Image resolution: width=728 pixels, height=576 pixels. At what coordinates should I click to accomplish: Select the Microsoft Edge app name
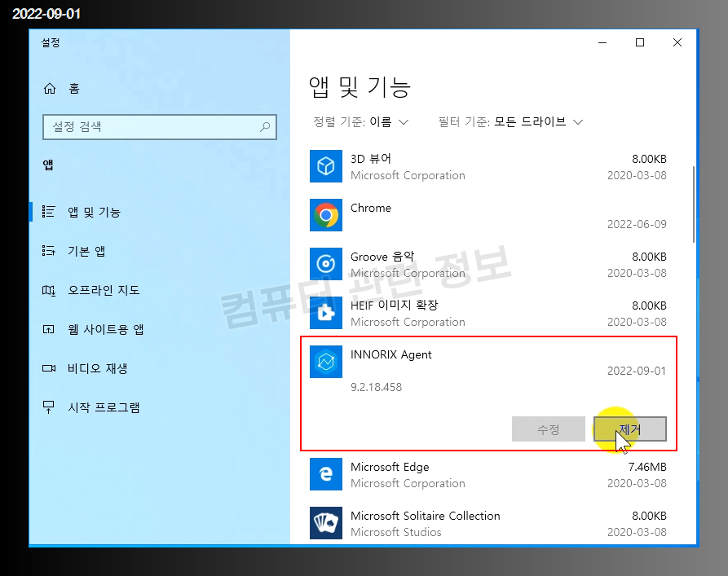pyautogui.click(x=390, y=467)
